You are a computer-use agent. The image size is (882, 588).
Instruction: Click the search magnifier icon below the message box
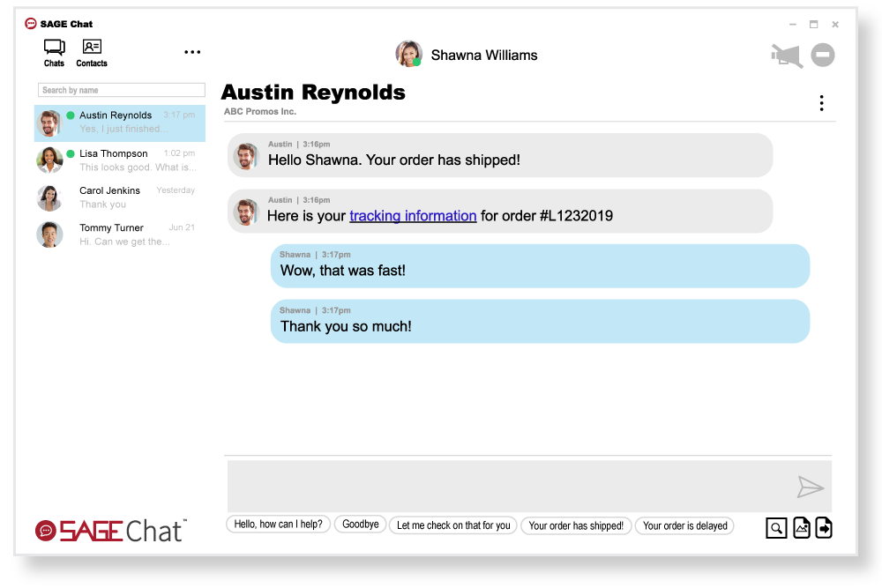coord(776,528)
